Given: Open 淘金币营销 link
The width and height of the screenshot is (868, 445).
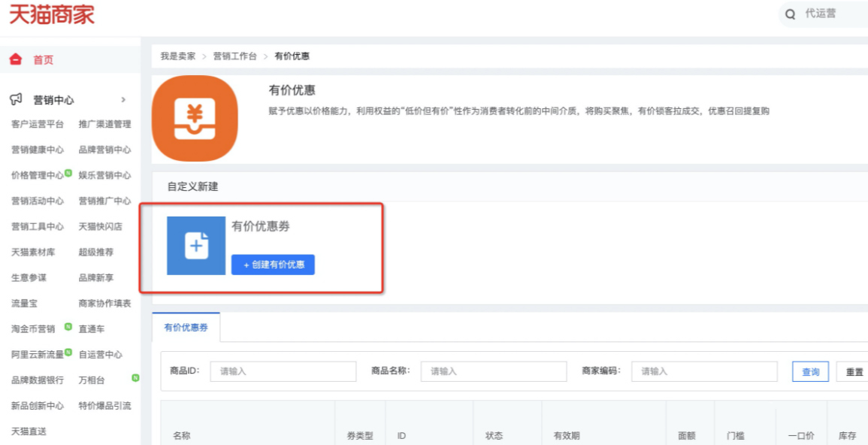Looking at the screenshot, I should click(32, 329).
